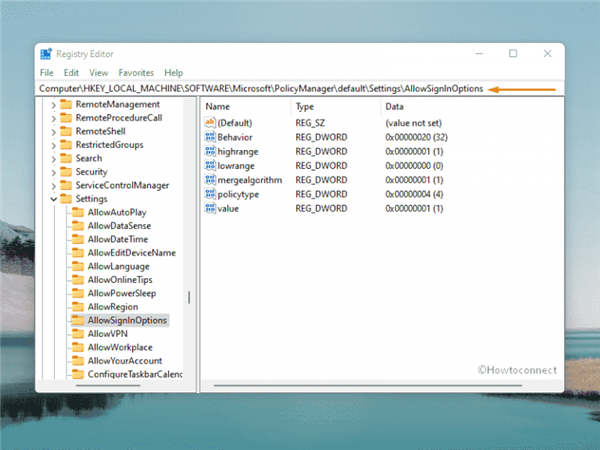Select the mergealgorithm DWORD value icon
The height and width of the screenshot is (450, 600).
tap(210, 179)
